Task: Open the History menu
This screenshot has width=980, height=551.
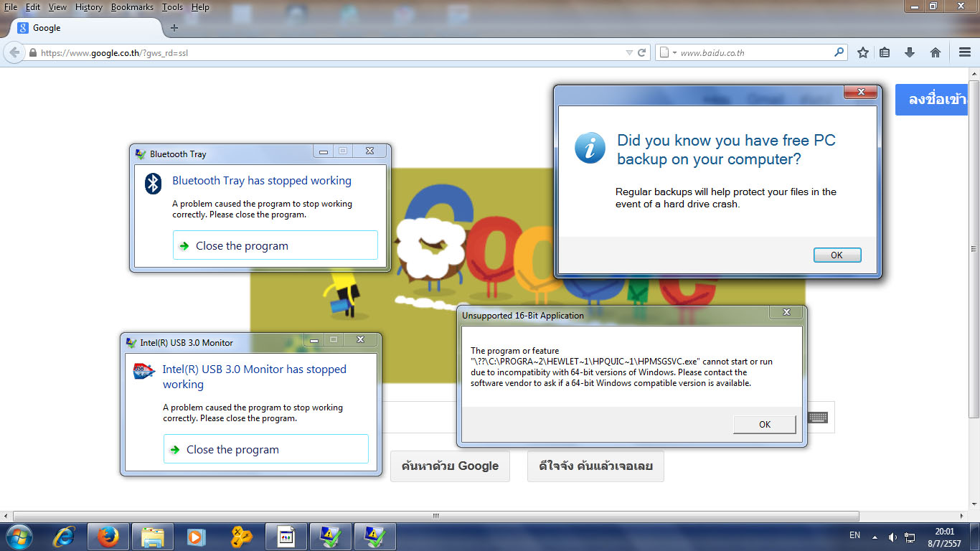Action: point(89,7)
